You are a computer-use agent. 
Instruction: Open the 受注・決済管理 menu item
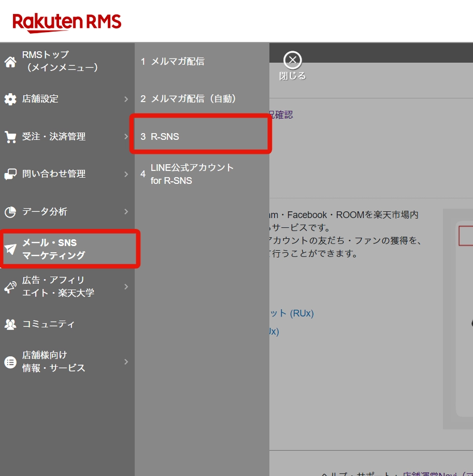click(x=67, y=137)
